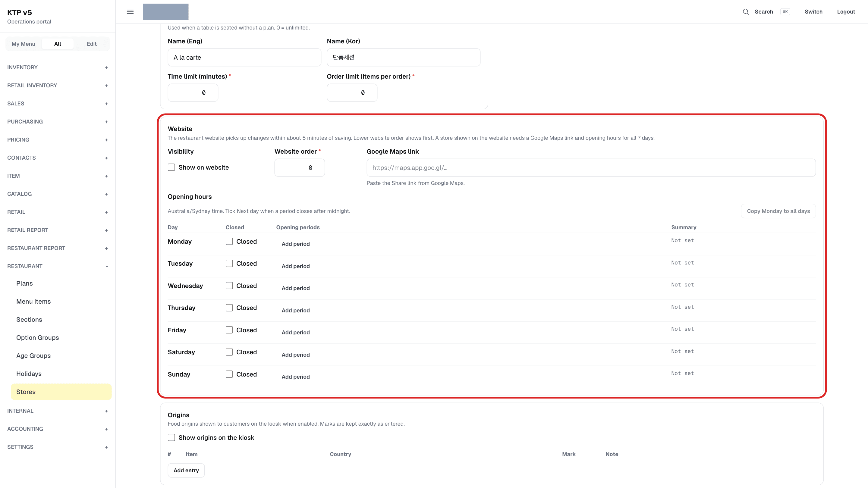This screenshot has height=488, width=868.
Task: Click the Logout link
Action: [846, 12]
